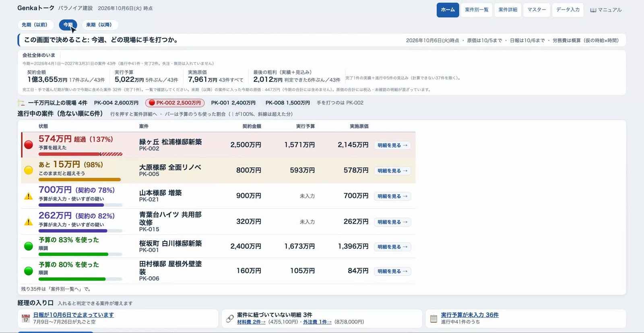The width and height of the screenshot is (644, 333).
Task: Click 明細を見る for 大原様邸 全面リノベ
Action: point(392,171)
